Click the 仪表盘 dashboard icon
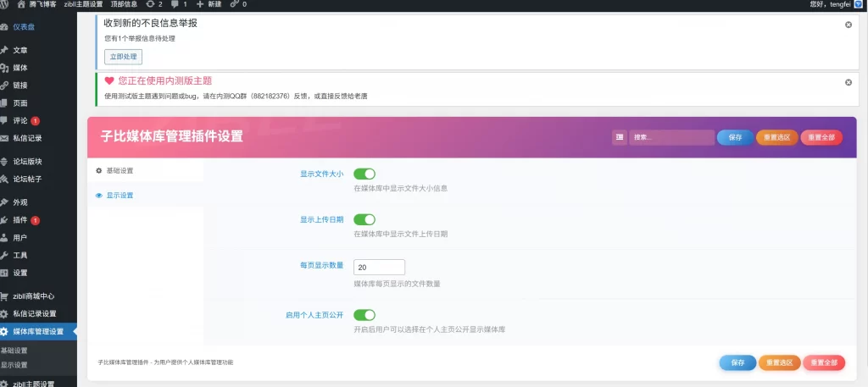Screen dimensions: 868x387 (4, 26)
